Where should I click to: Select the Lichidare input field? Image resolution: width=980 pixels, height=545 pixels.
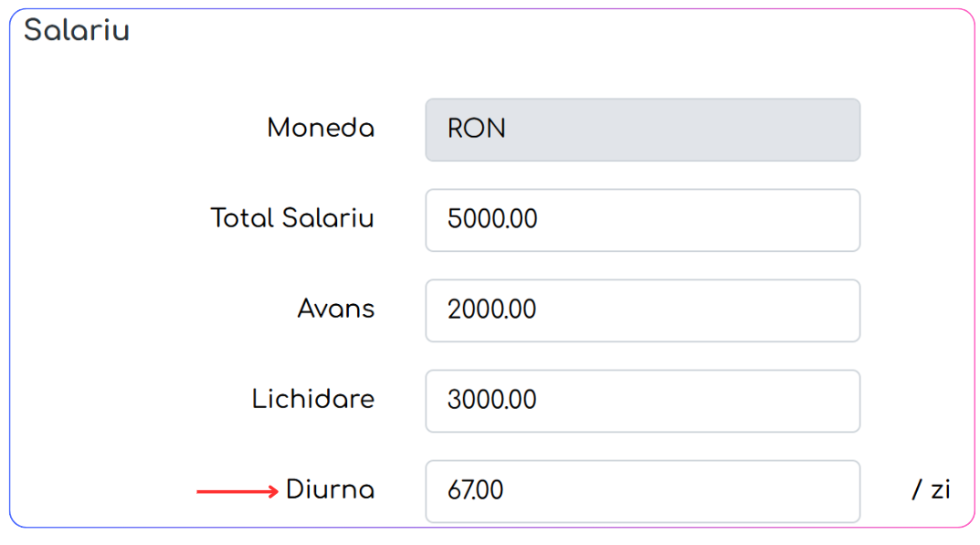coord(642,401)
